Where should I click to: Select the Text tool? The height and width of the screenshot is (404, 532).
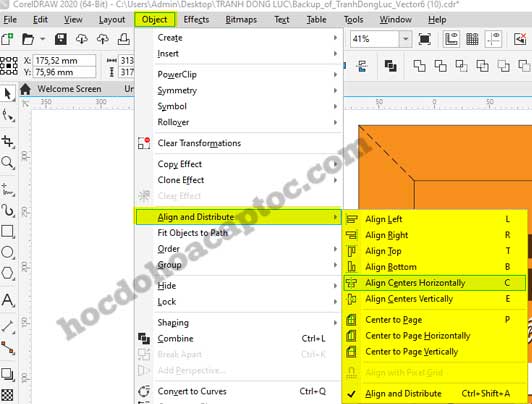[x=7, y=300]
